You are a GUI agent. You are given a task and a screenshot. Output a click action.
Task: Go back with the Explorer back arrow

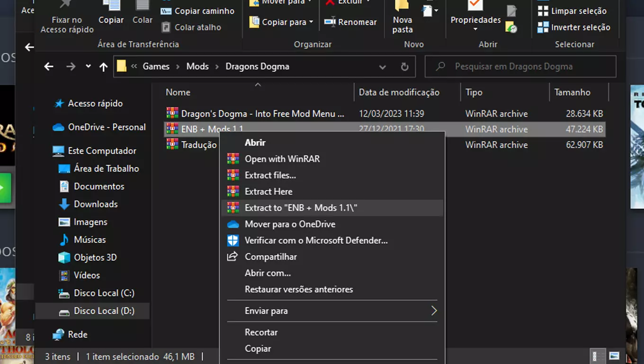(49, 66)
